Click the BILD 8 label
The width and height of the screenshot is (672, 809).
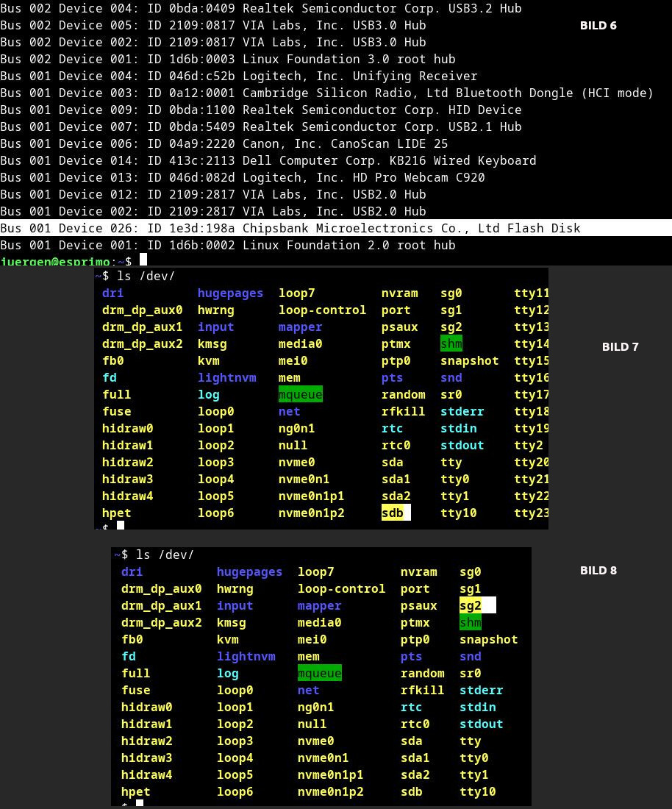click(x=598, y=571)
